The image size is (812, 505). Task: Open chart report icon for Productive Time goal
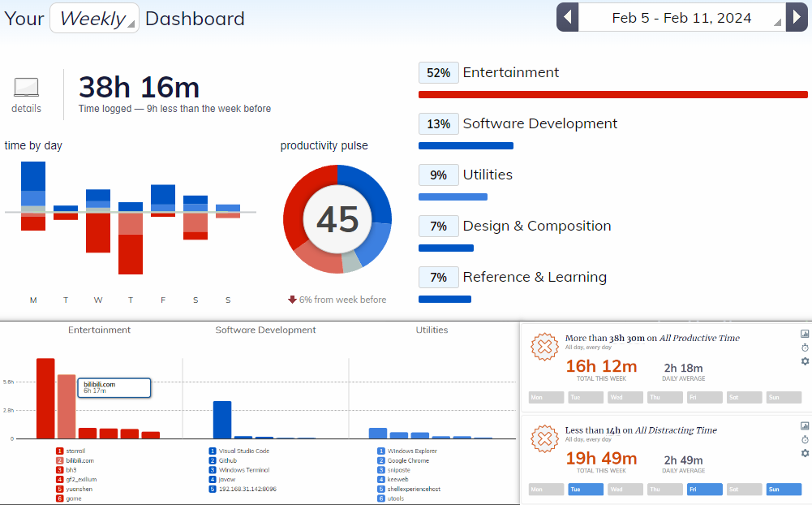[805, 334]
